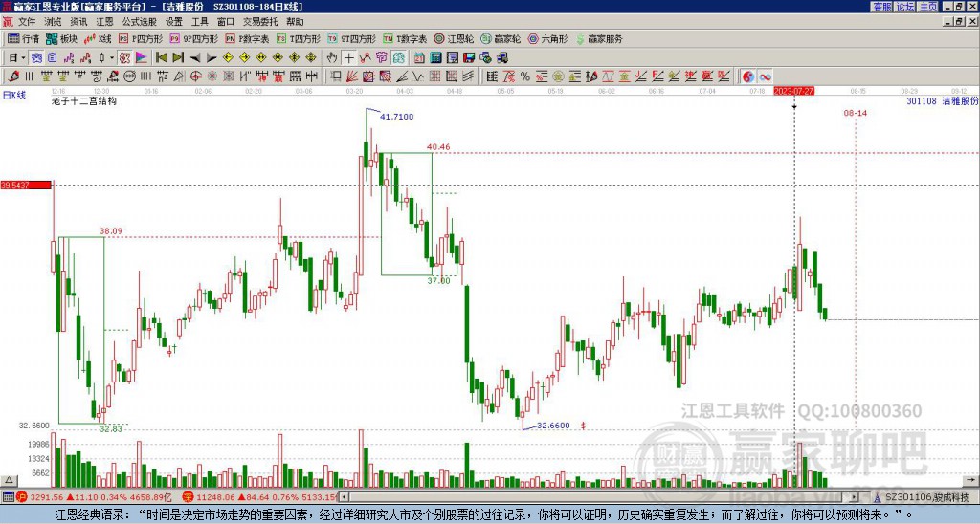Expand the 日 period dropdown arrow

23,58
